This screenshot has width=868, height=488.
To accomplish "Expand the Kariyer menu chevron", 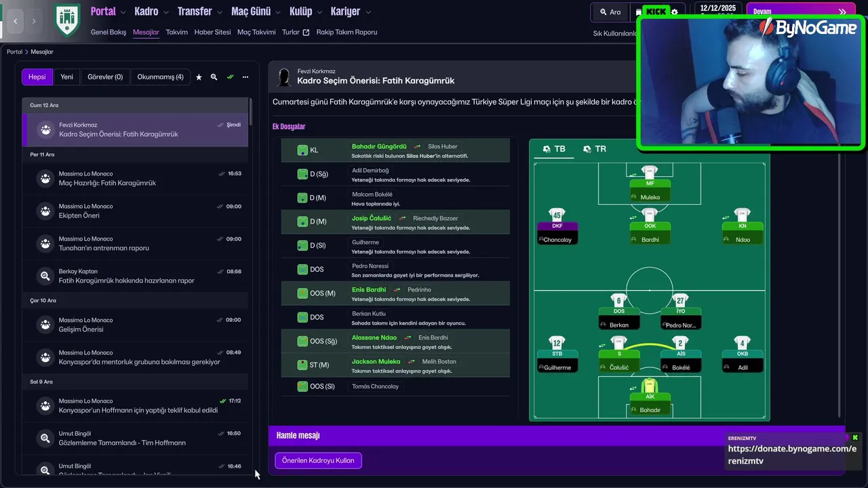I will (x=367, y=12).
